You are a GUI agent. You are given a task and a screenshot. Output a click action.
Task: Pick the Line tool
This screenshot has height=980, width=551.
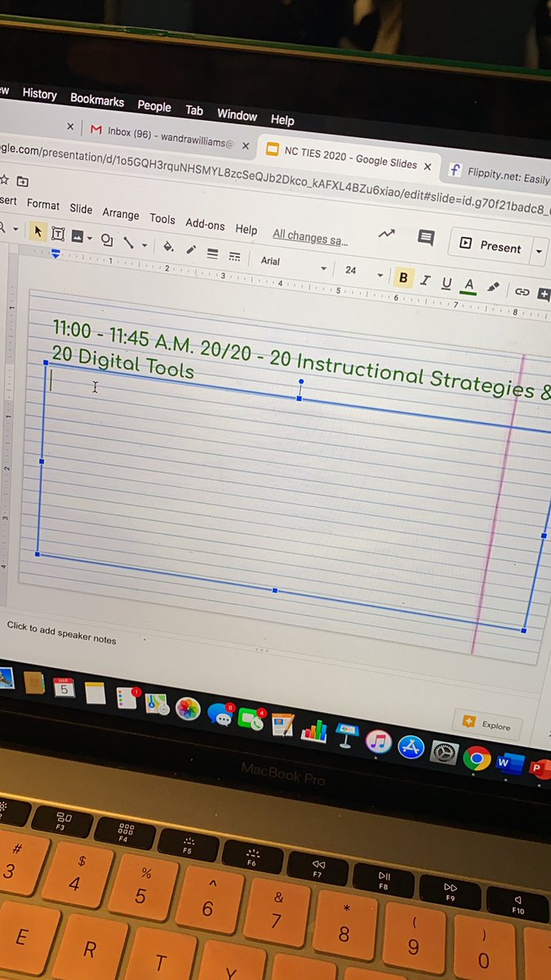(x=128, y=242)
